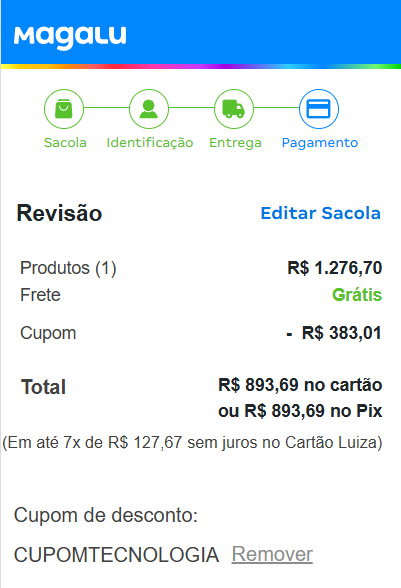Click the CUPOMTECNOLOGIA coupon code text

(116, 555)
